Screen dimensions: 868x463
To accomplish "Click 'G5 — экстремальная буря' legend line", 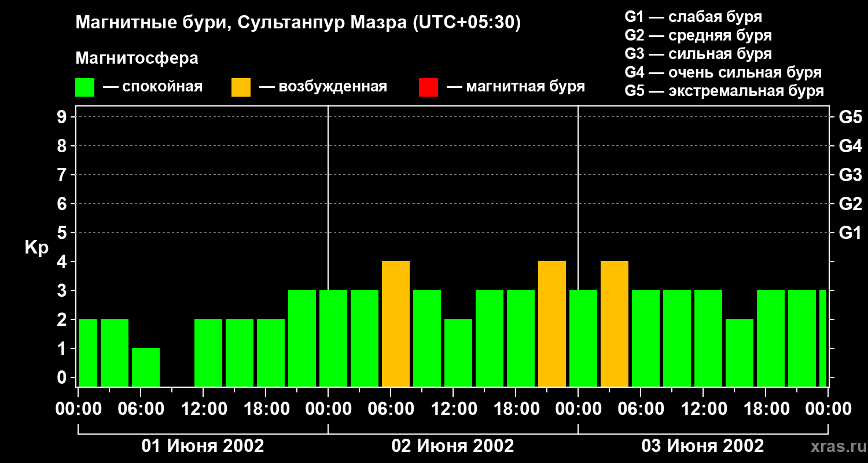I will 724,91.
